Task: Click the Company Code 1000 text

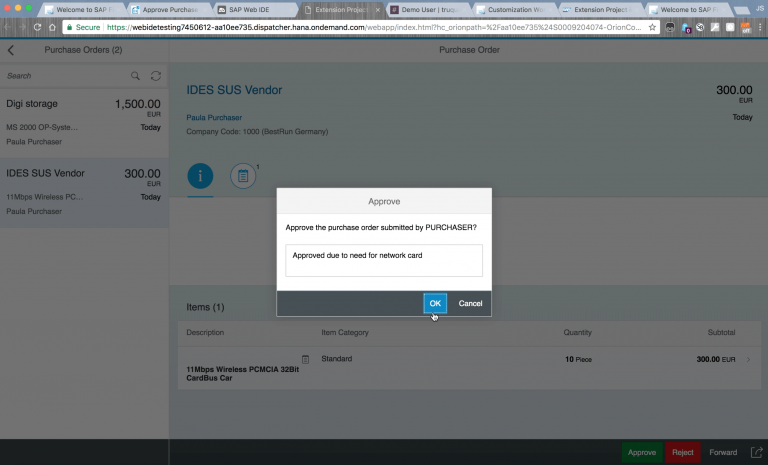Action: 257,131
